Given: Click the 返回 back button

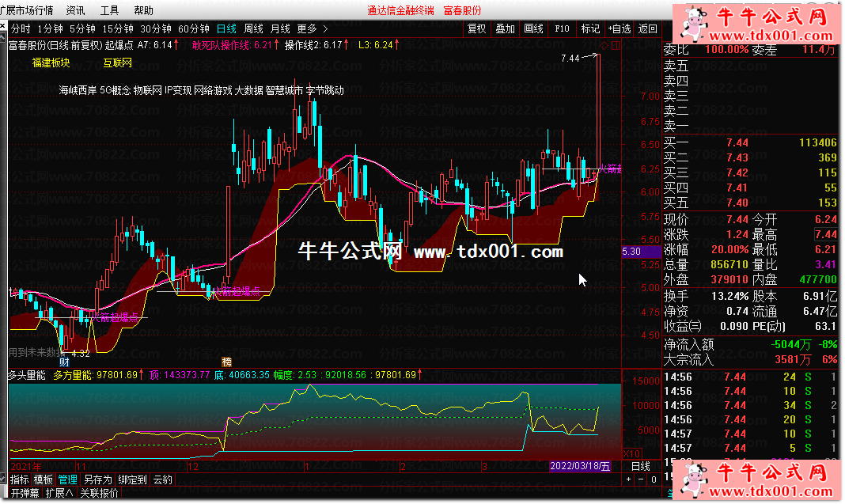Looking at the screenshot, I should pos(647,28).
